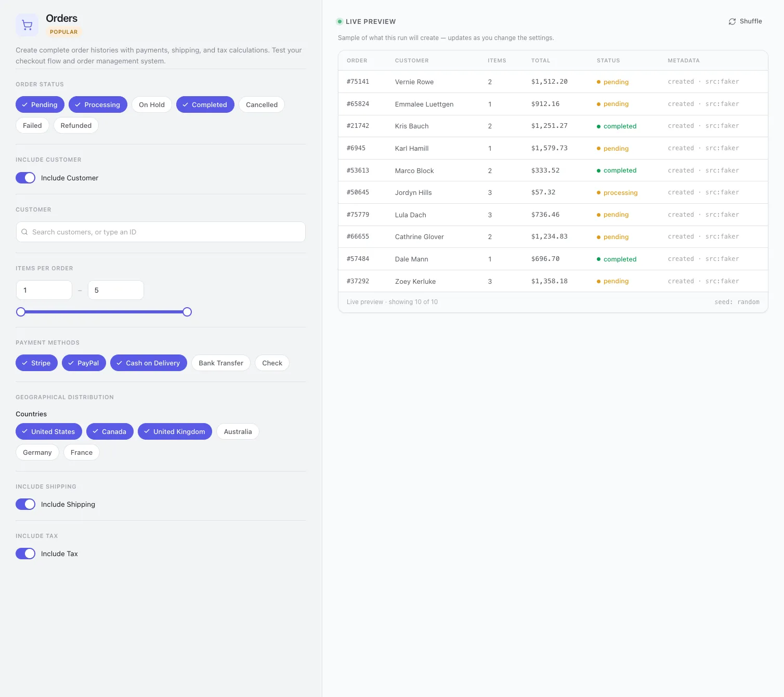Viewport: 784px width, 697px height.
Task: Click completed status for Dale Mann
Action: pyautogui.click(x=617, y=259)
